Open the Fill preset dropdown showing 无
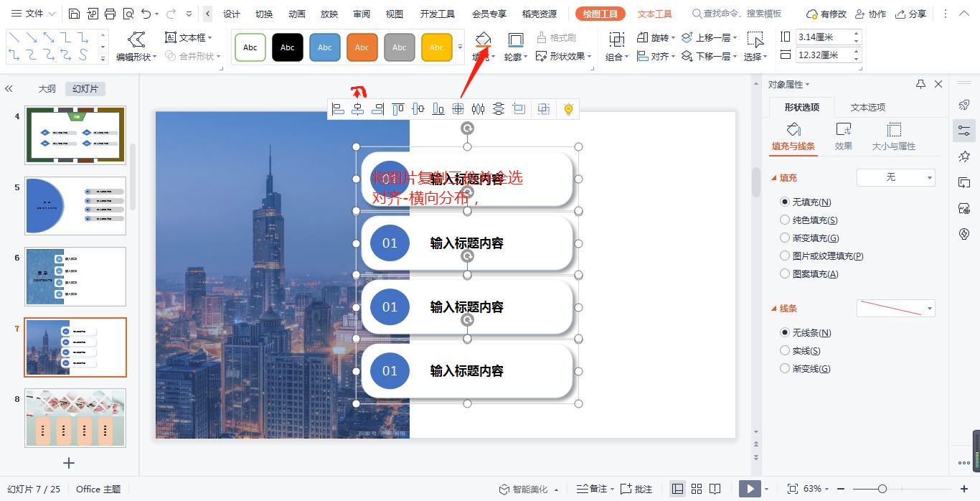This screenshot has height=501, width=980. [896, 177]
